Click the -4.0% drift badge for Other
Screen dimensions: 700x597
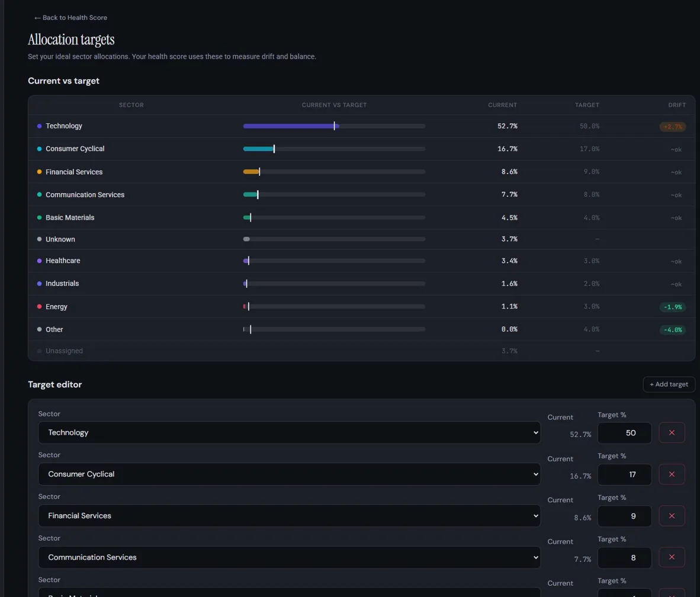click(672, 329)
